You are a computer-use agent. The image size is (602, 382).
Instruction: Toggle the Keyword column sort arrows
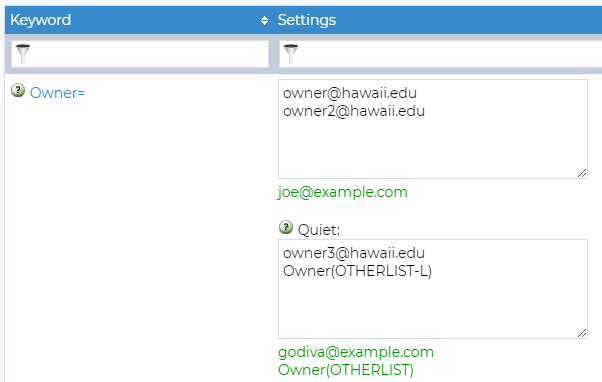(264, 20)
